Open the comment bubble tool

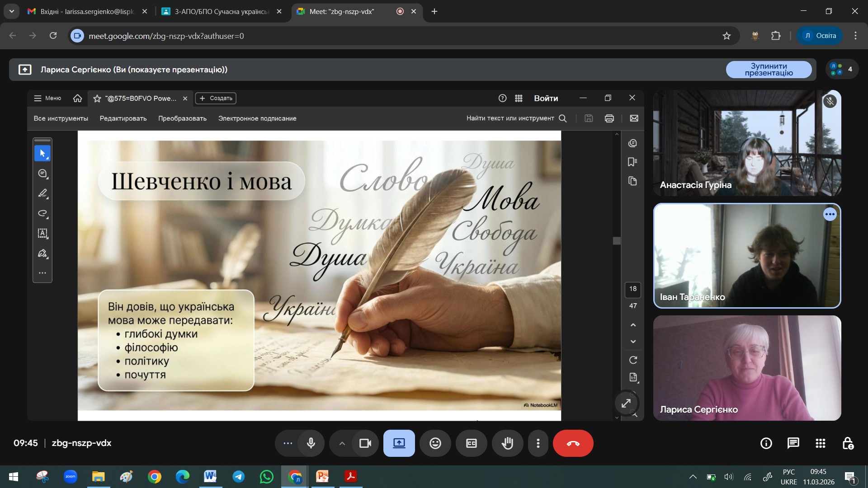coord(42,174)
